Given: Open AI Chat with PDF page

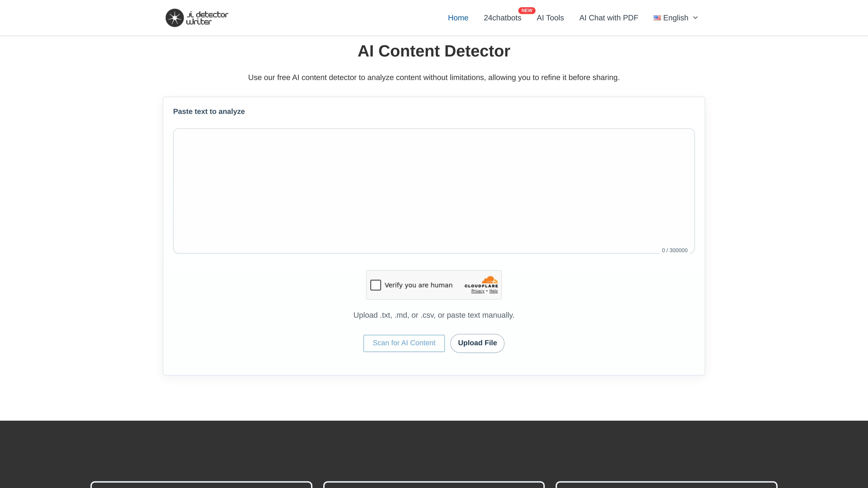Looking at the screenshot, I should (609, 18).
